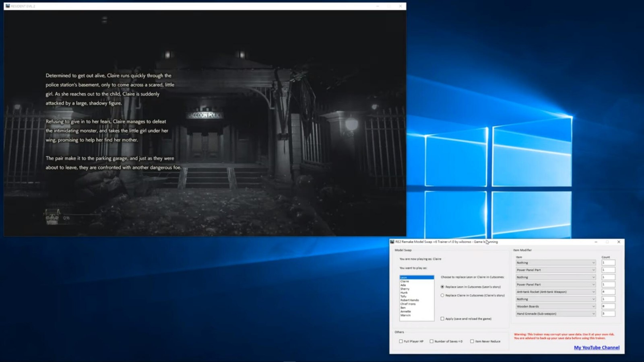Enable the Number of Saves = 0 option
The width and height of the screenshot is (644, 362).
tap(431, 341)
